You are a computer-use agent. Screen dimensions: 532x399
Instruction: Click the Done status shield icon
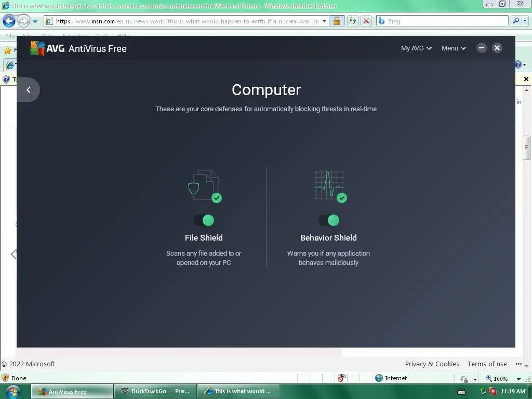point(5,378)
